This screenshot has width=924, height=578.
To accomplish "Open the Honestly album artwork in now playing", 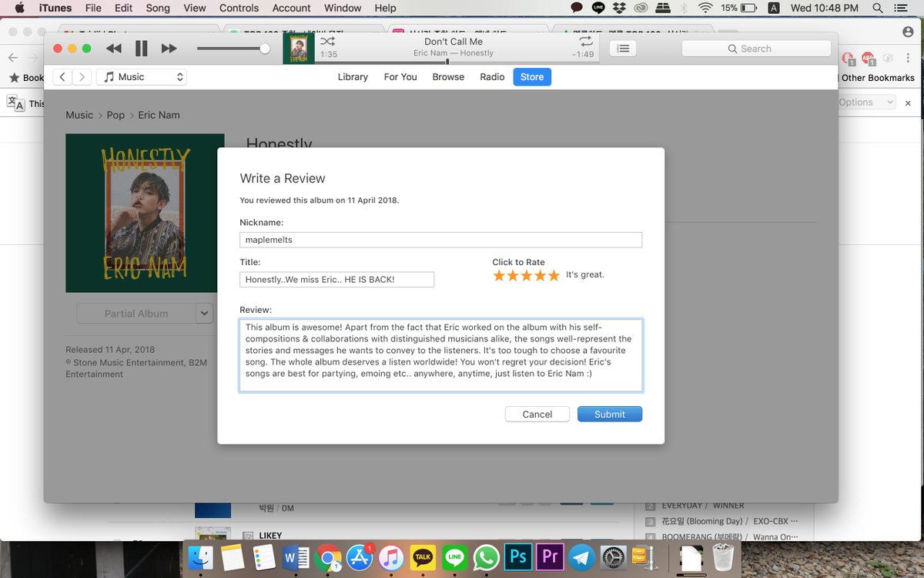I will point(299,49).
